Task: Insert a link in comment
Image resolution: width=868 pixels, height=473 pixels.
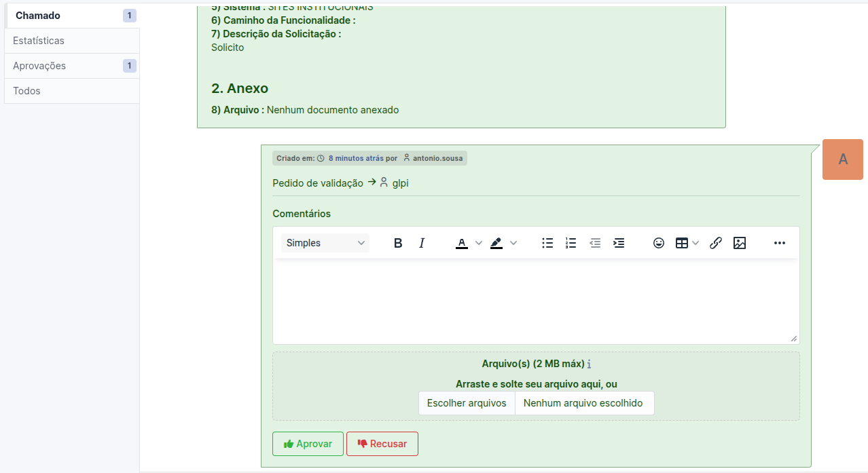Action: pyautogui.click(x=716, y=243)
